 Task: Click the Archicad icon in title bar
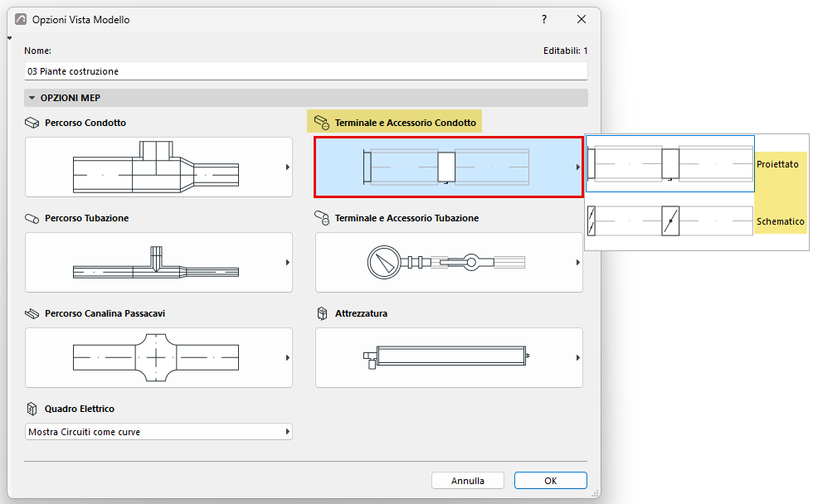21,20
